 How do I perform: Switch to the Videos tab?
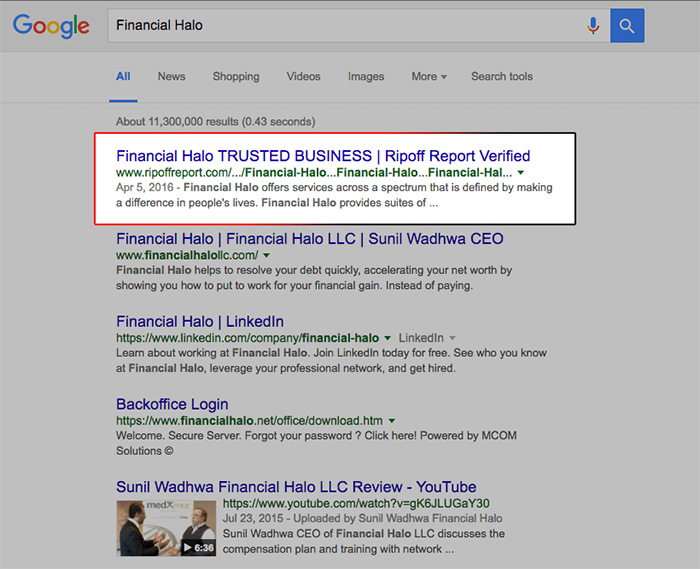[303, 76]
